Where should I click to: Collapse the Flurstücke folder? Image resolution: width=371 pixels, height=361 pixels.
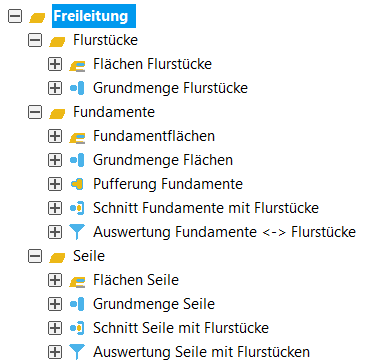[35, 40]
